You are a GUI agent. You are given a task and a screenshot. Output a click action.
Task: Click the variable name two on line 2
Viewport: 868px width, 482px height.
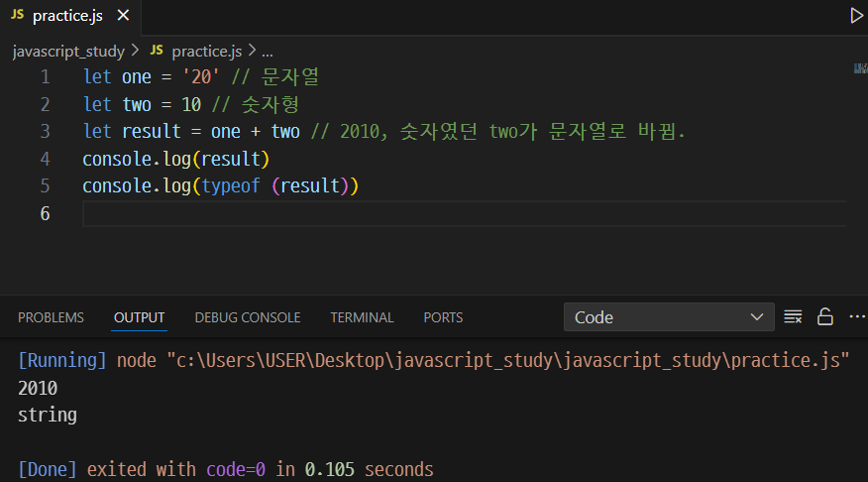(x=137, y=104)
